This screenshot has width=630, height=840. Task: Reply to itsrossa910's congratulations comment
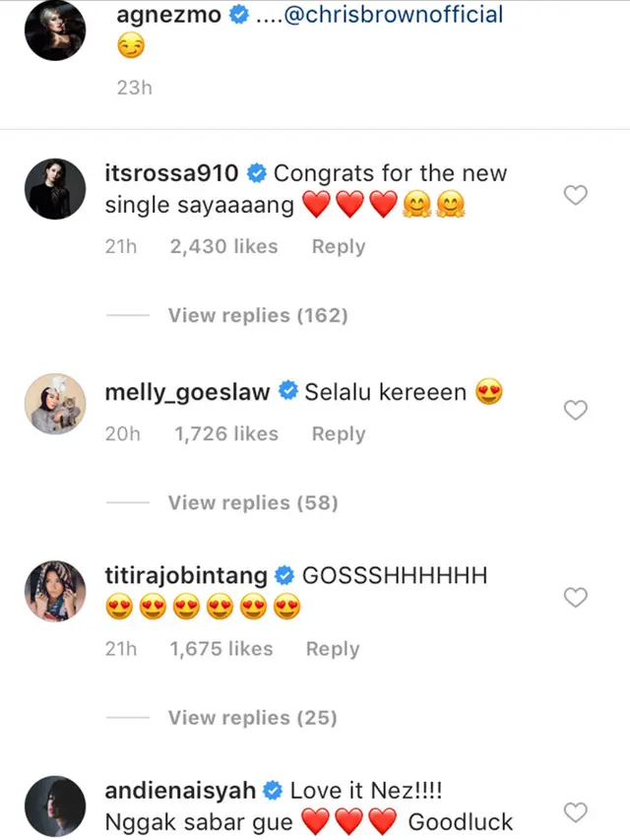[x=338, y=246]
